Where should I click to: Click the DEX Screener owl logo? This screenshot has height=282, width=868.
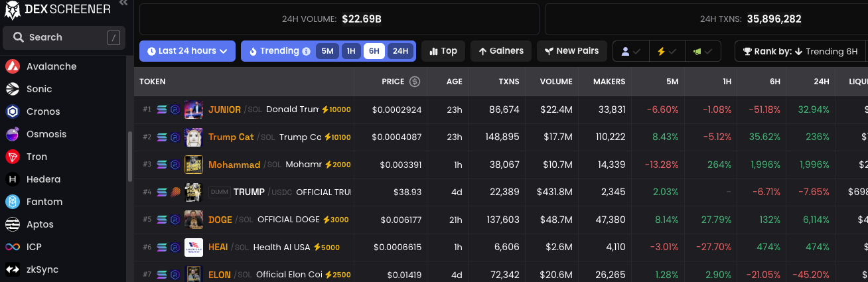12,9
